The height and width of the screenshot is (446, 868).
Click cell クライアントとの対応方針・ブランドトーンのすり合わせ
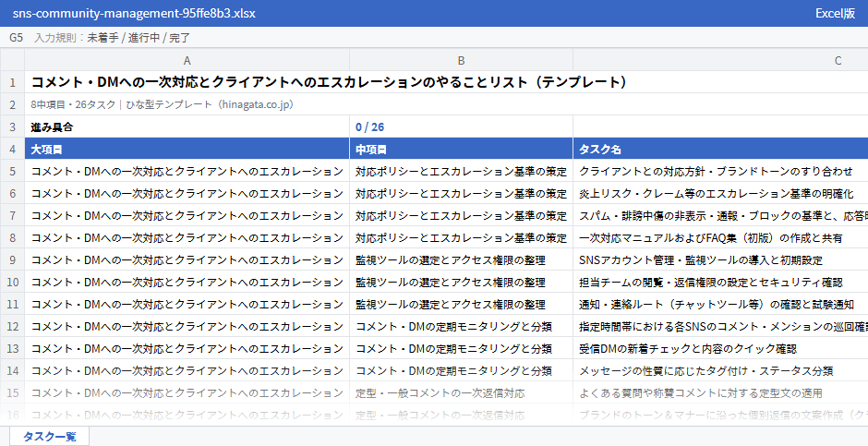(720, 171)
